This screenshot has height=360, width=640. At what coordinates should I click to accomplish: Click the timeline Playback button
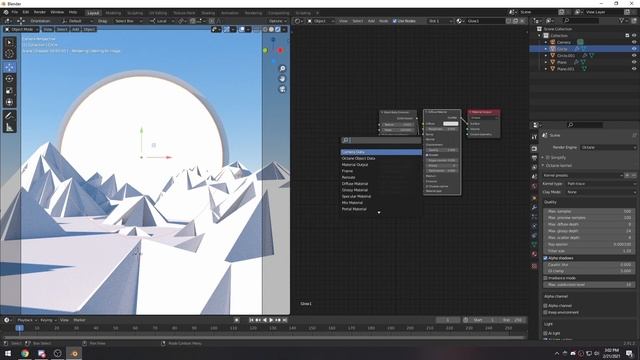pos(27,320)
